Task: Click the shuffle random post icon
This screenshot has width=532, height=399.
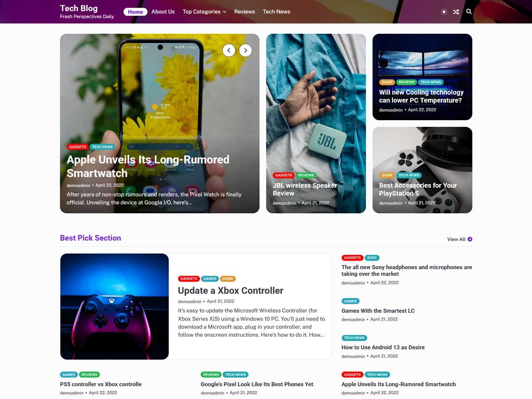Action: coord(456,12)
